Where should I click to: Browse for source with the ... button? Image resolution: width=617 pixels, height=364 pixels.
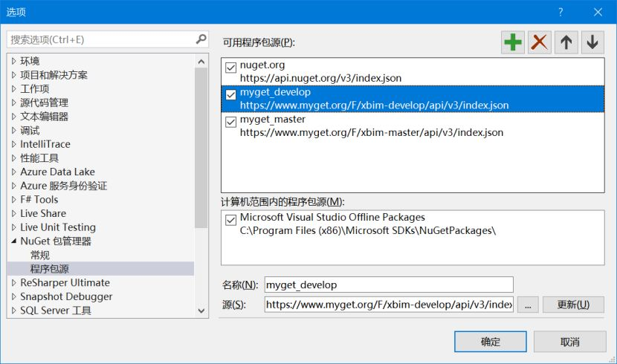528,305
